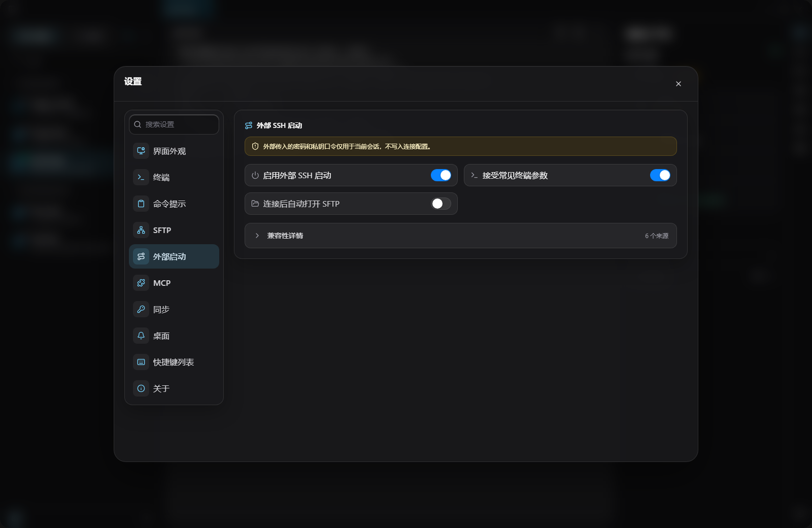Turn off 接受常见终端参数 switch
This screenshot has height=528, width=812.
pos(660,175)
